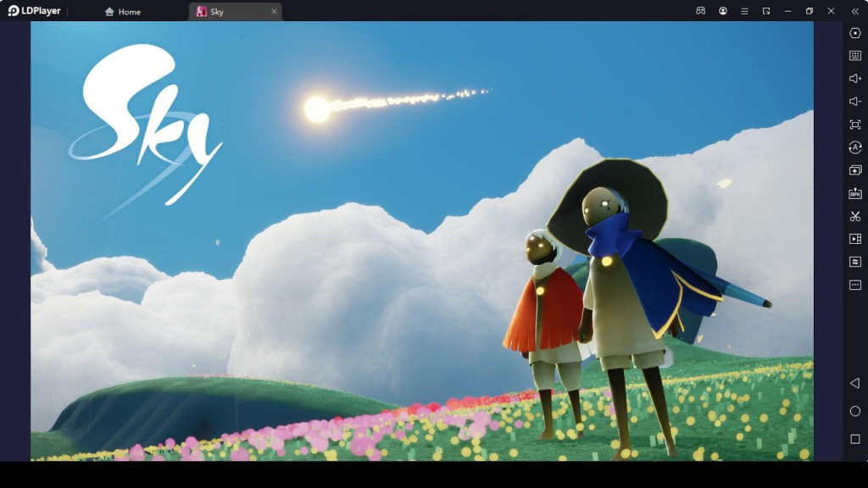This screenshot has width=868, height=488.
Task: Open keyboard mapping tool
Action: coord(854,56)
